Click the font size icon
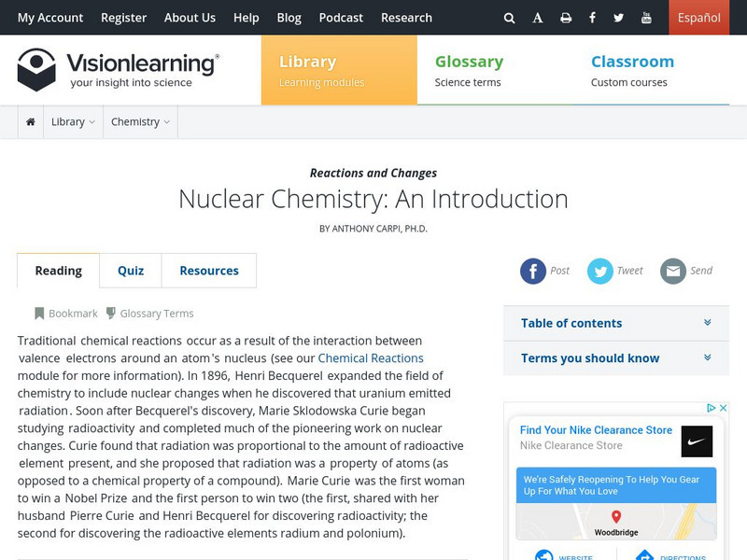 pos(538,18)
